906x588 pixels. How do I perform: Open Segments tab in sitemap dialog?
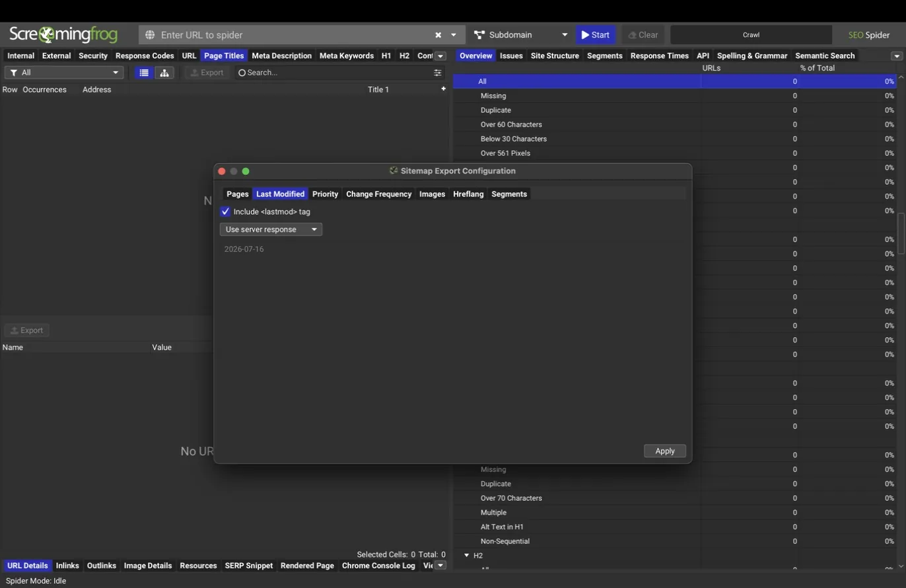coord(509,194)
